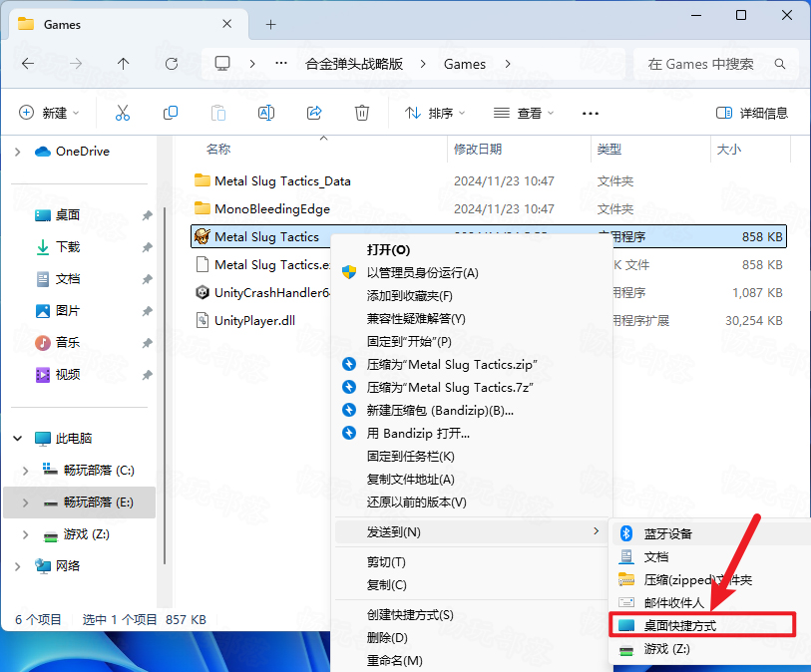Unpin 桌面 with its pin icon
811x672 pixels.
tap(148, 215)
